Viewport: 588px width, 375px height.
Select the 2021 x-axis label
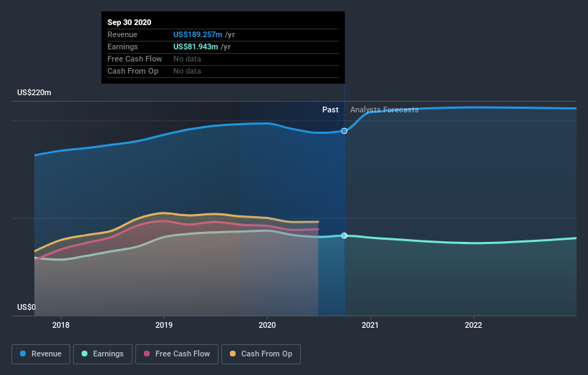(370, 325)
